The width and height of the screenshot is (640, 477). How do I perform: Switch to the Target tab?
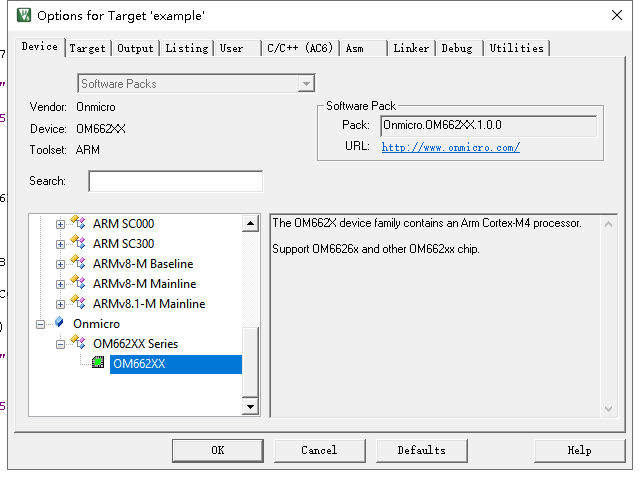[x=87, y=48]
